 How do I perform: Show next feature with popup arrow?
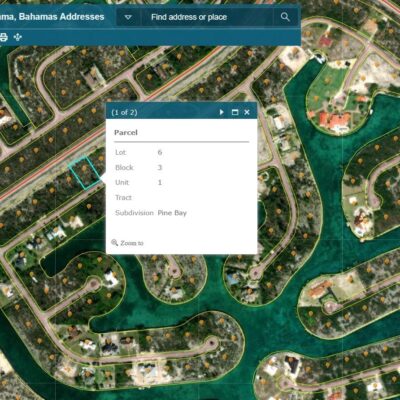[221, 112]
